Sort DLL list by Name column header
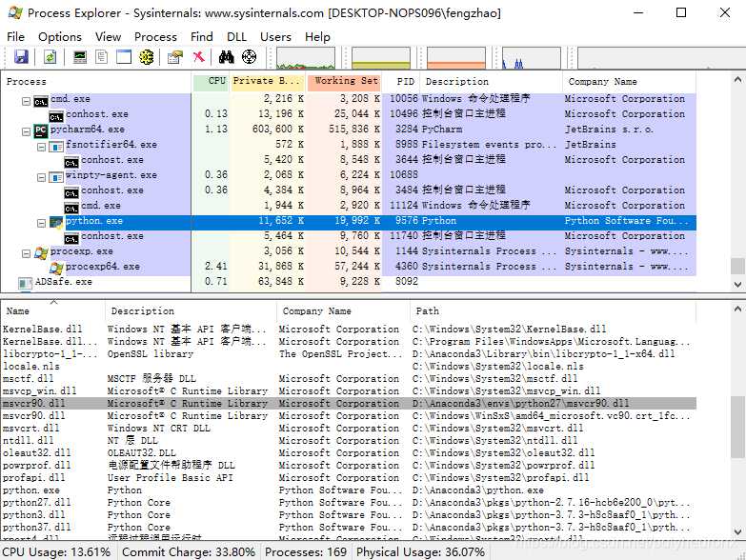Screen dimensions: 746x560 coord(52,310)
